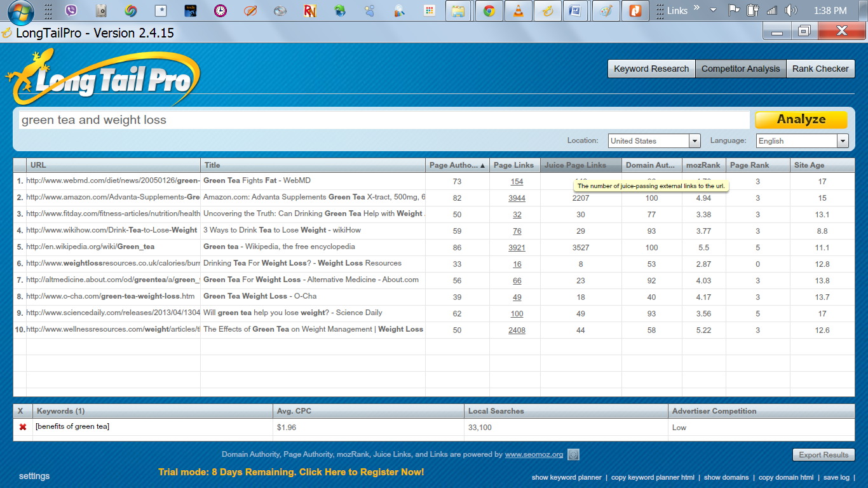Viewport: 868px width, 488px height.
Task: Delete the benefits of green tea keyword
Action: [x=23, y=427]
